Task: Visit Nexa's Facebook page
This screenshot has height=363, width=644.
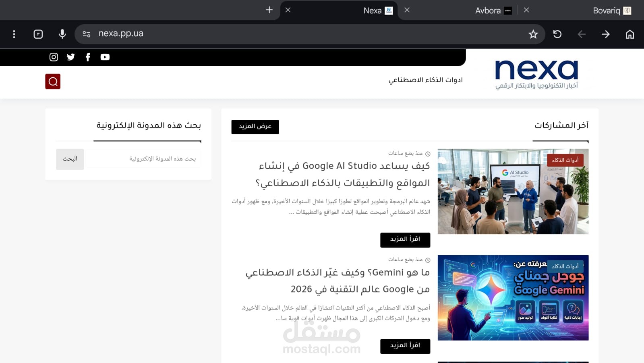Action: pyautogui.click(x=88, y=57)
